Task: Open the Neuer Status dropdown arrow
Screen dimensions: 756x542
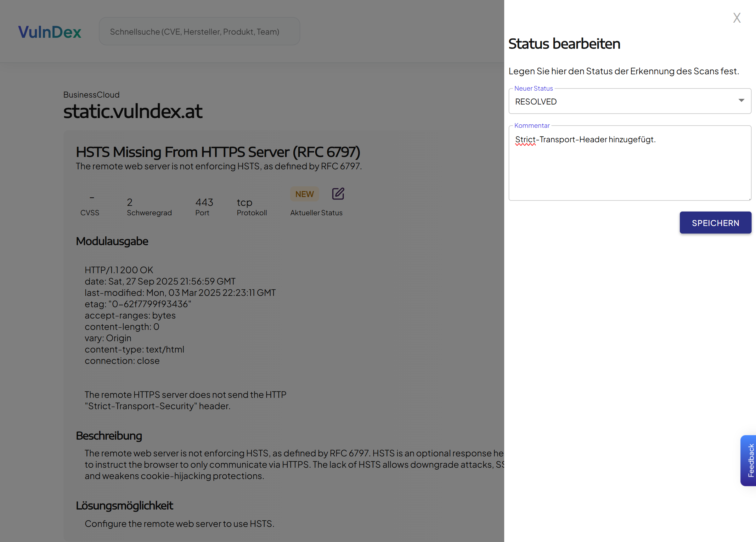Action: pos(741,101)
